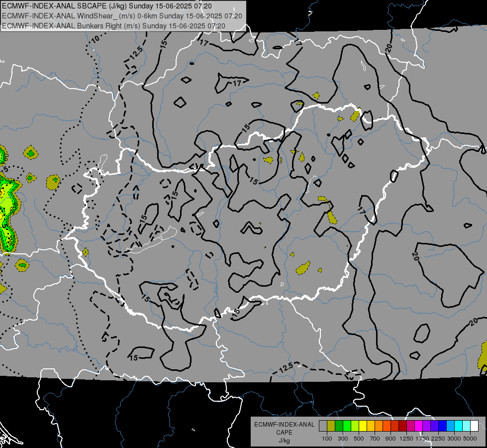The width and height of the screenshot is (487, 448).
Task: Click legend value '300'
Action: tap(343, 439)
